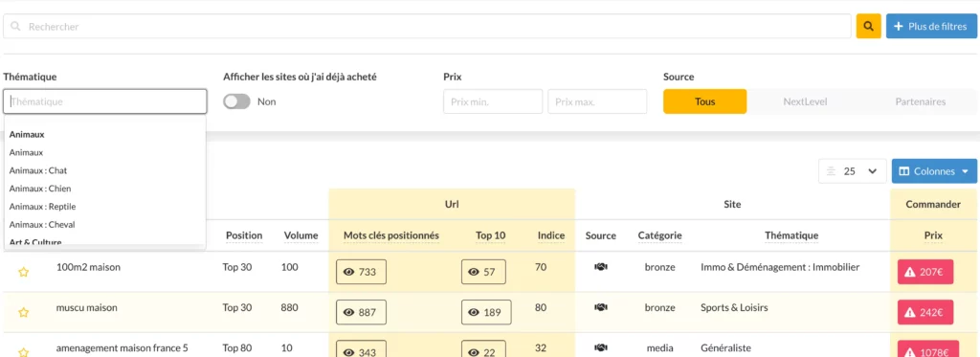The image size is (980, 357).
Task: Click the 'muscu maison' keyword
Action: [x=86, y=307]
